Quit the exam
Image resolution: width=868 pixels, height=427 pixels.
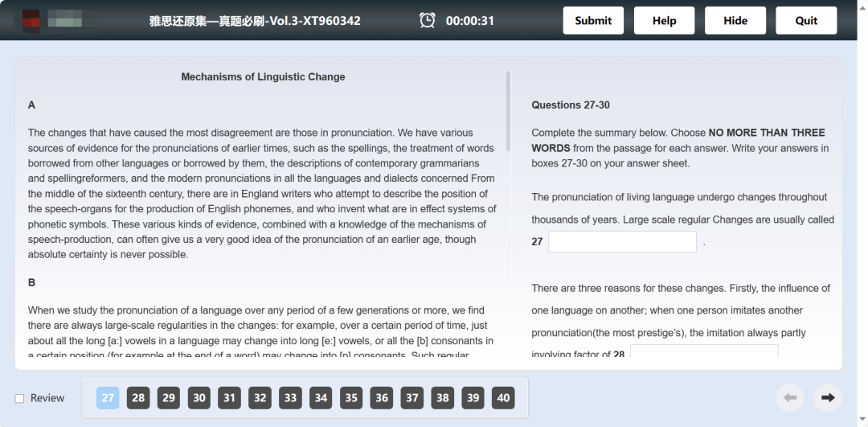pyautogui.click(x=806, y=20)
